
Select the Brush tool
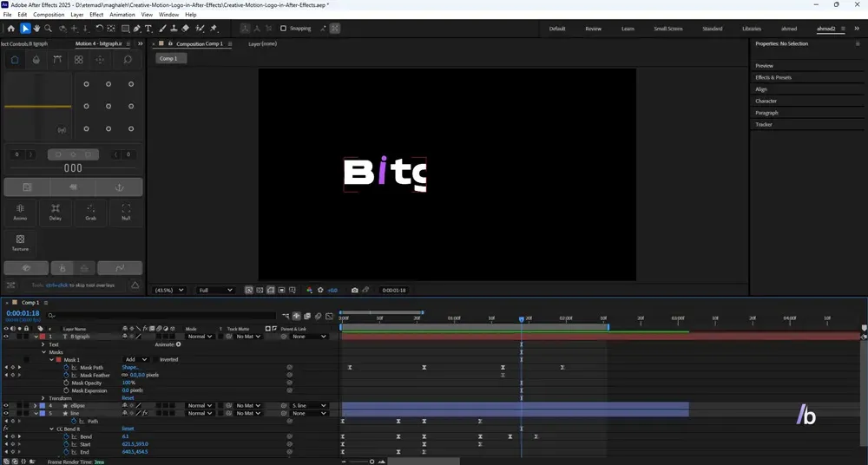(162, 29)
